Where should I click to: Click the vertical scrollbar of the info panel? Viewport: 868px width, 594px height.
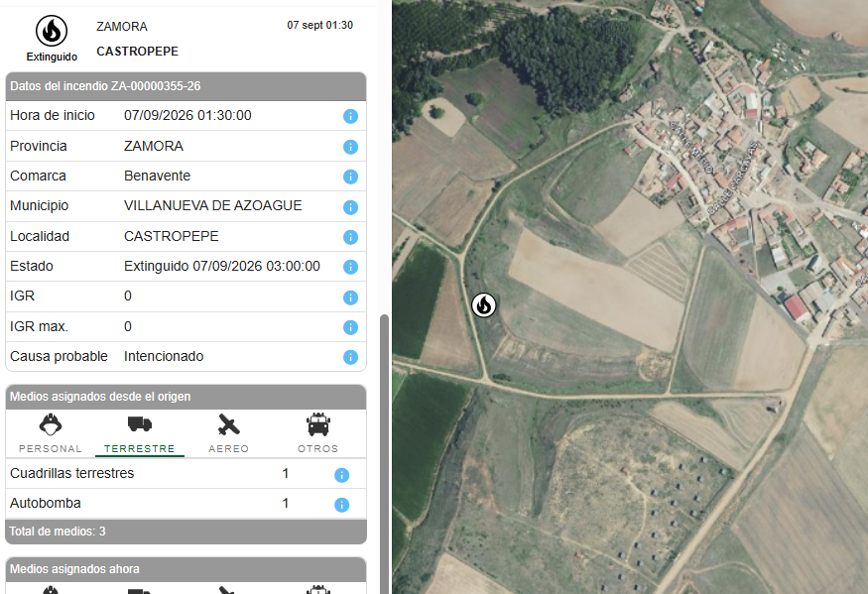click(384, 454)
